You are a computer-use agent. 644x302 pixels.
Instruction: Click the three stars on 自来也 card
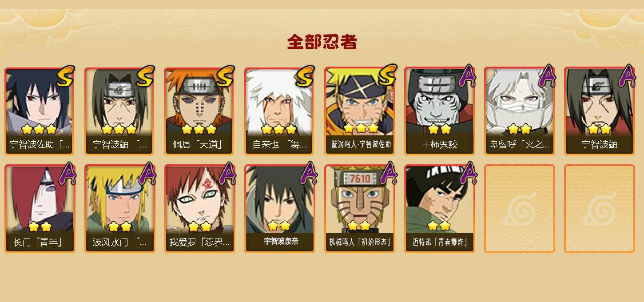click(x=278, y=129)
